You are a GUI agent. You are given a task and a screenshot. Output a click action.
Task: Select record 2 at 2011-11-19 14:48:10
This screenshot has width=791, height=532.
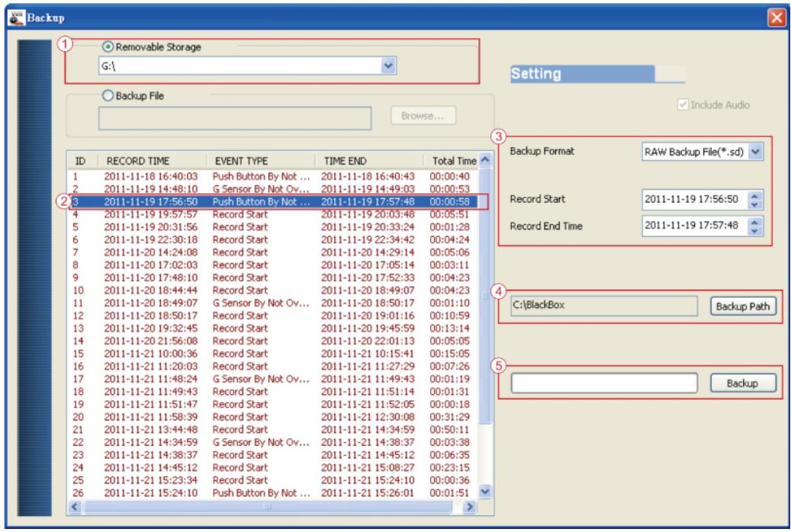coord(273,189)
